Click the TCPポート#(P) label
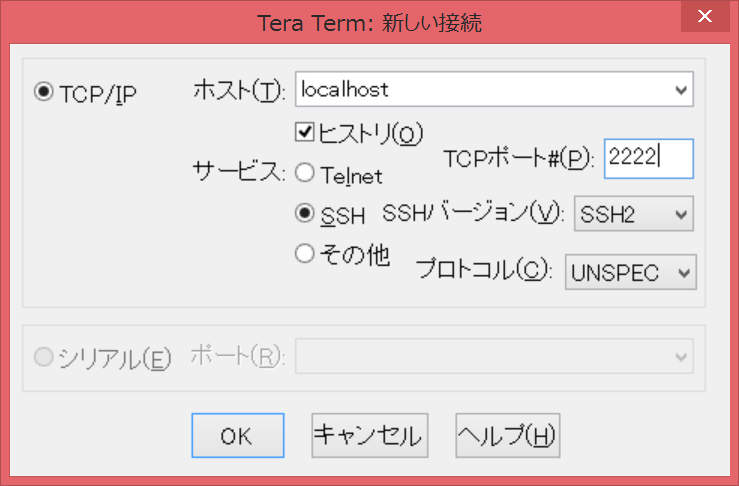This screenshot has width=739, height=486. tap(518, 159)
